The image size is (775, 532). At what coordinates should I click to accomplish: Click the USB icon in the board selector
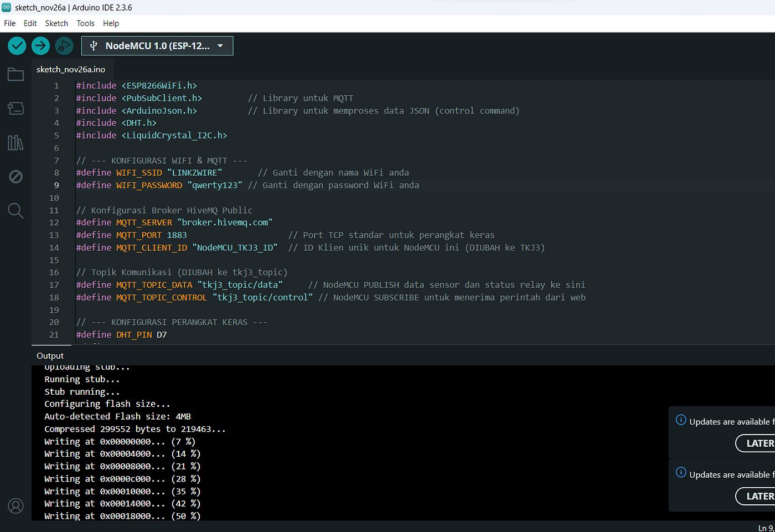pos(94,46)
